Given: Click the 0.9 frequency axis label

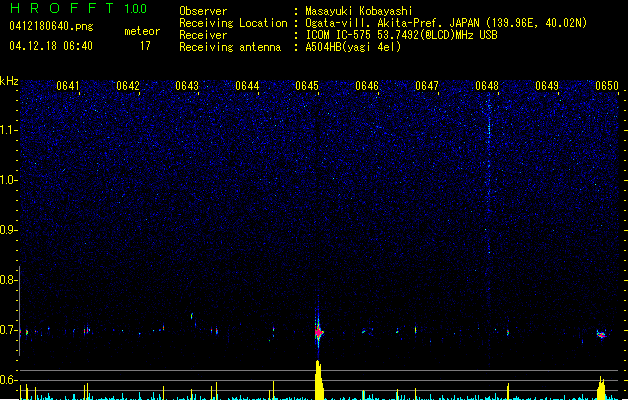Looking at the screenshot, I should click(8, 230).
